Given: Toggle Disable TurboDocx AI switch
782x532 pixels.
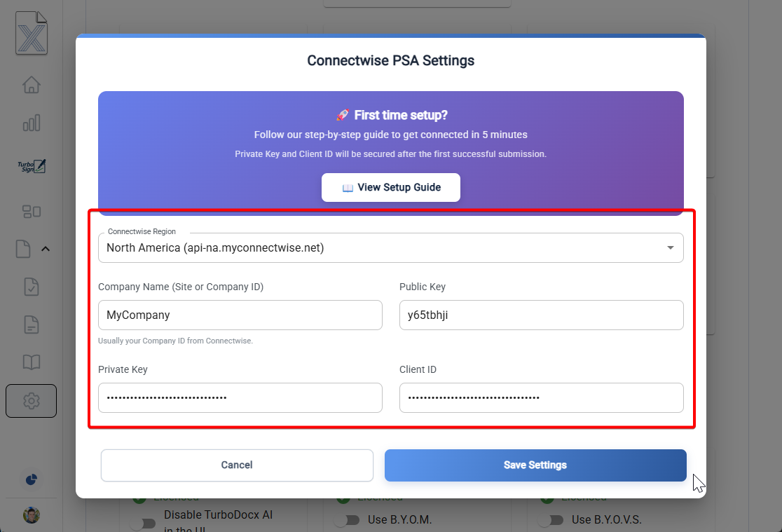Looking at the screenshot, I should click(x=143, y=522).
